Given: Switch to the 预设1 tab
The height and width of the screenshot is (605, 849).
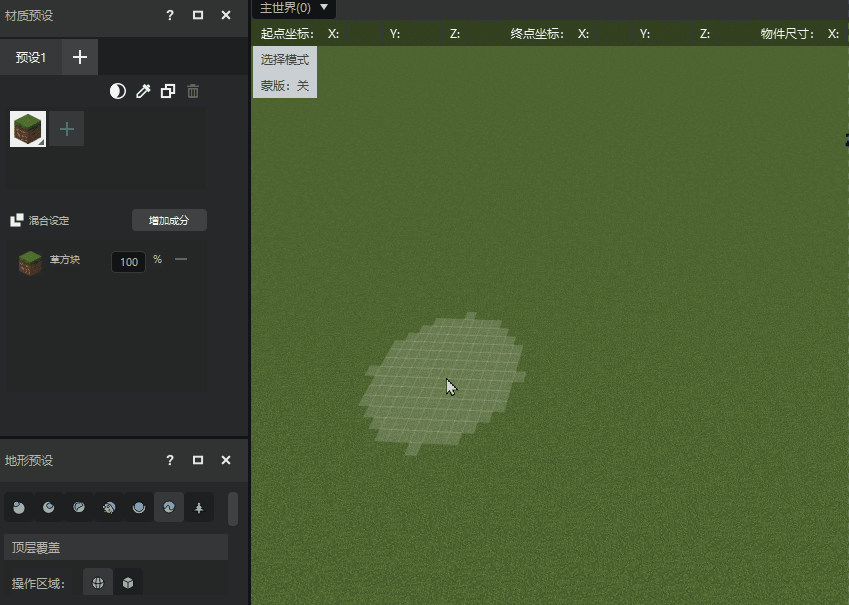Looking at the screenshot, I should [31, 57].
